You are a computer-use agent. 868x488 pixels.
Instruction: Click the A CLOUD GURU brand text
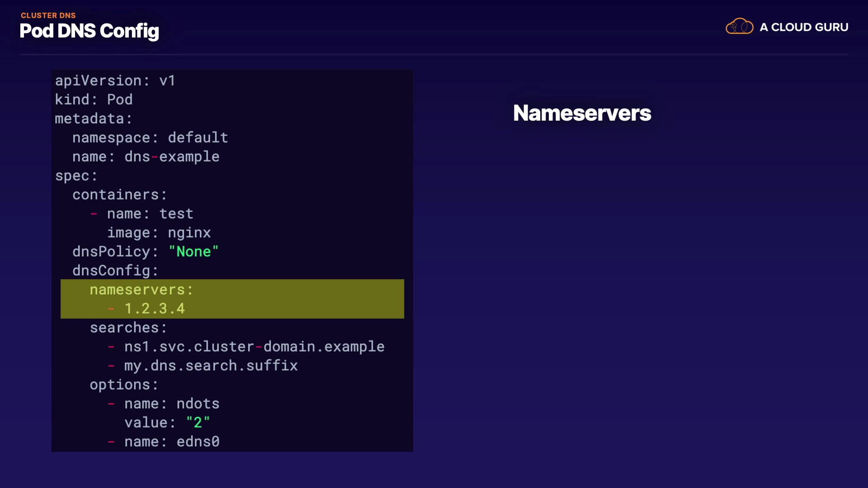[804, 27]
